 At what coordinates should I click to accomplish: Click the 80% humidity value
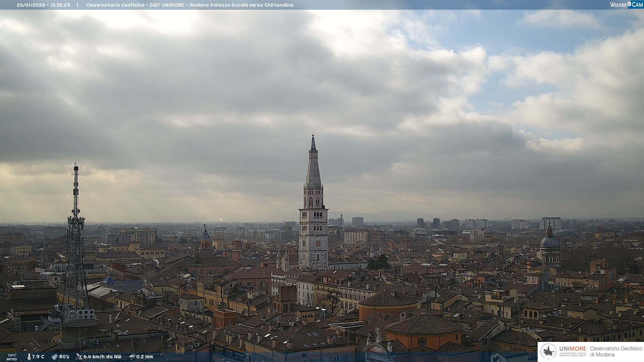coord(64,357)
